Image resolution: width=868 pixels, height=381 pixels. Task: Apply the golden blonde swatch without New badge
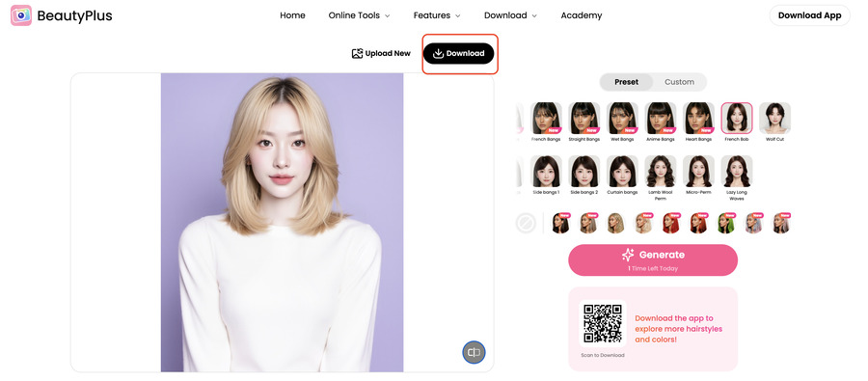tap(615, 223)
